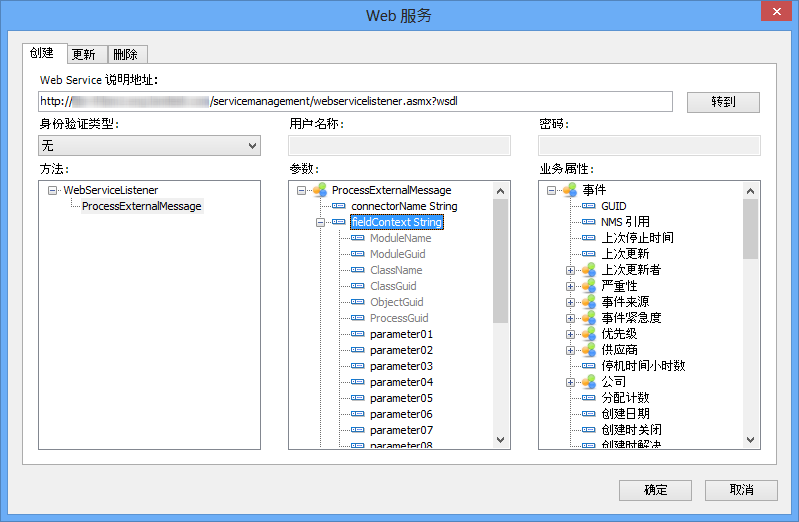
Task: Click the 业务属性 list scrollbar down arrow
Action: (x=750, y=440)
